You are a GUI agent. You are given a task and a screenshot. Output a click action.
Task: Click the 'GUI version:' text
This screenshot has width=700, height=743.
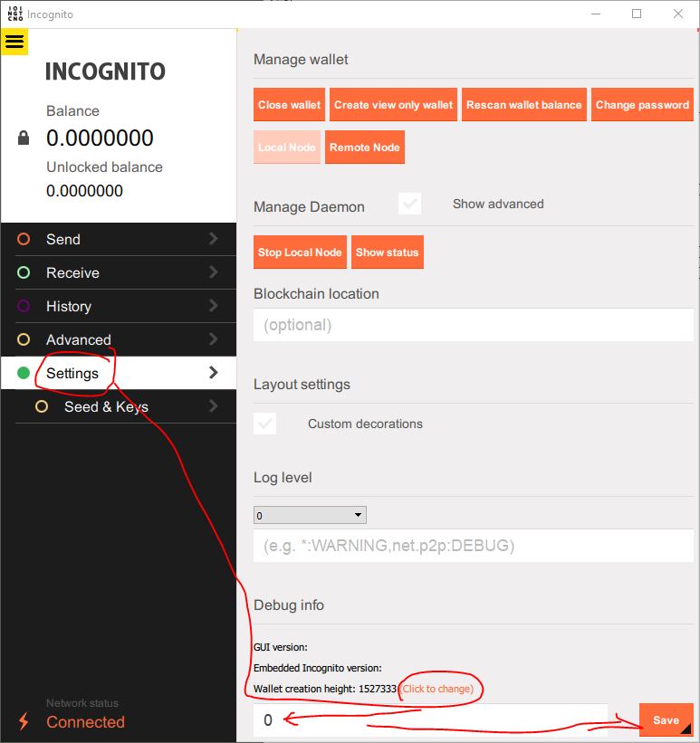click(x=281, y=647)
